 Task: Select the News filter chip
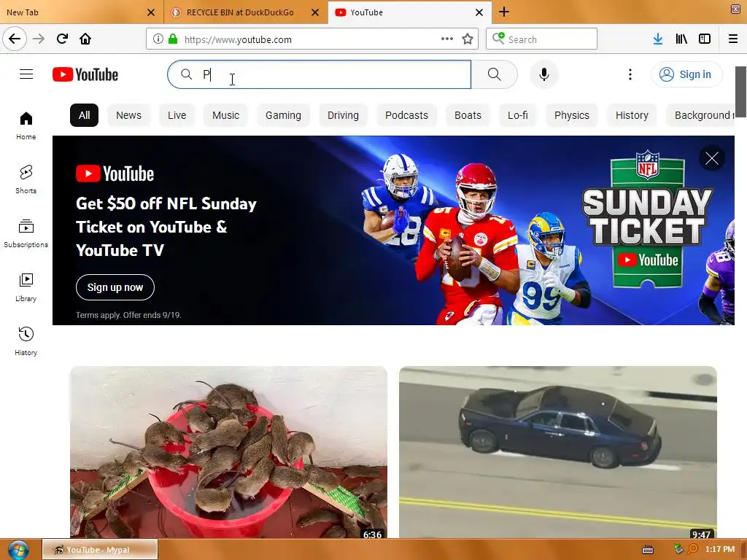click(128, 115)
